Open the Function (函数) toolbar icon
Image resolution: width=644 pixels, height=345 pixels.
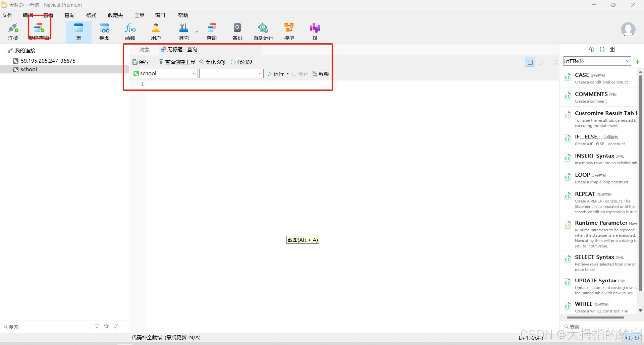pyautogui.click(x=130, y=31)
